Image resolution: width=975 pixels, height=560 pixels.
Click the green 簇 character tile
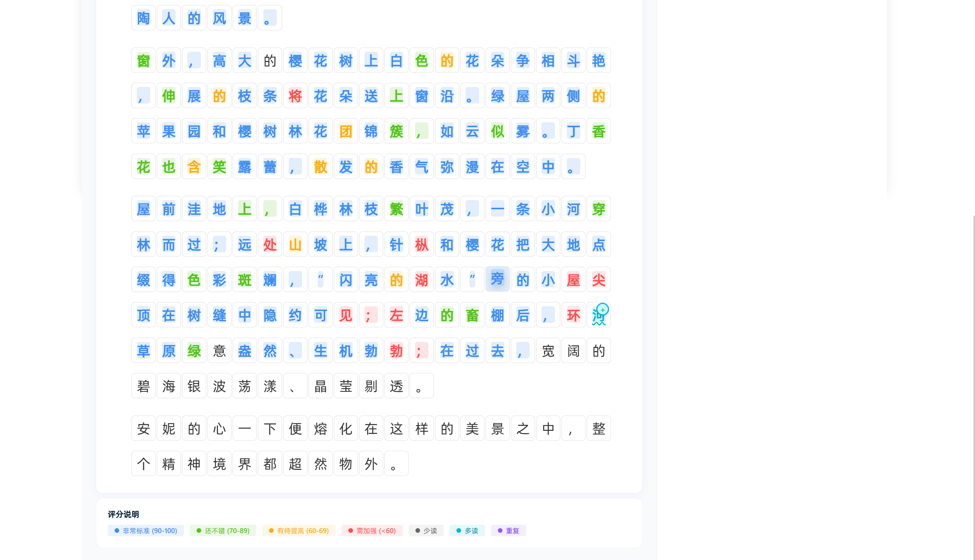pos(396,131)
